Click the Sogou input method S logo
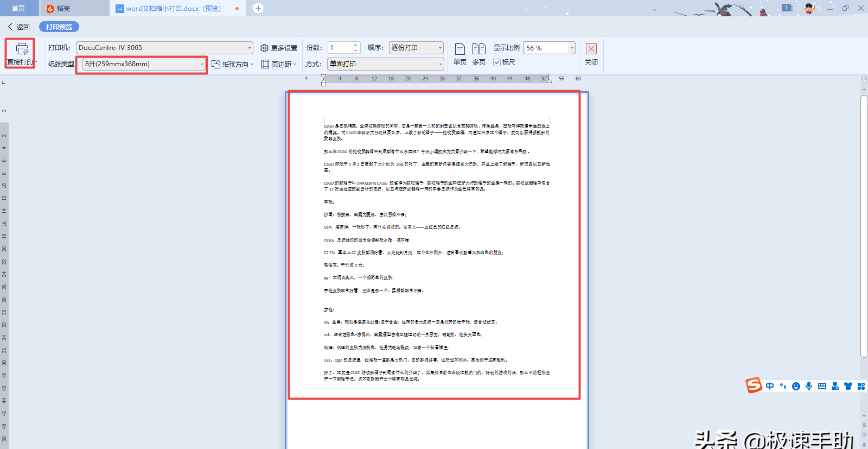 (754, 385)
